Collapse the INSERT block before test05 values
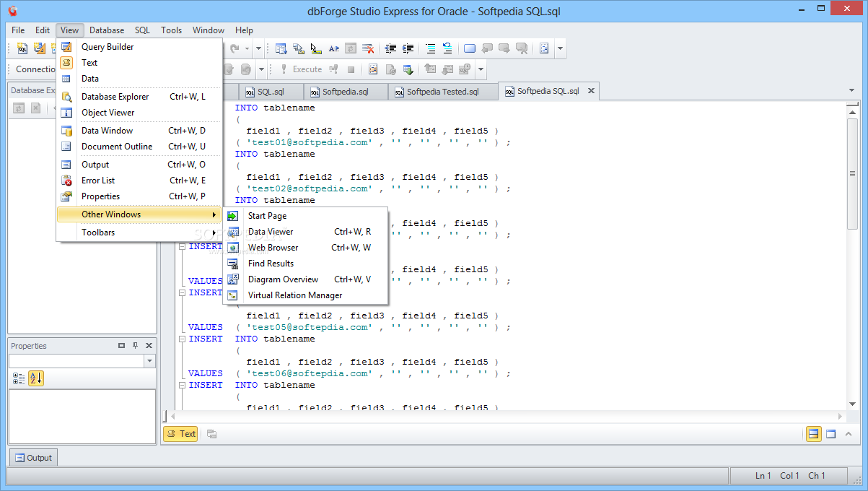 click(x=183, y=292)
